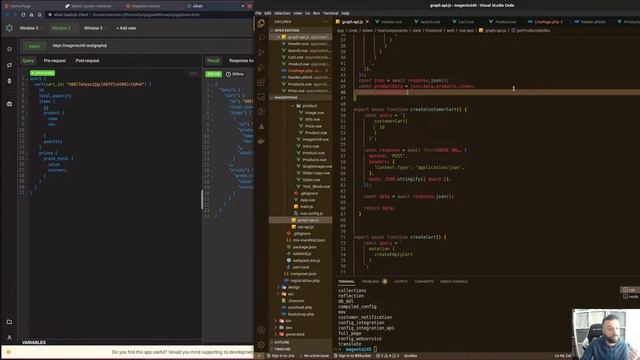Click green Send query button

click(42, 73)
